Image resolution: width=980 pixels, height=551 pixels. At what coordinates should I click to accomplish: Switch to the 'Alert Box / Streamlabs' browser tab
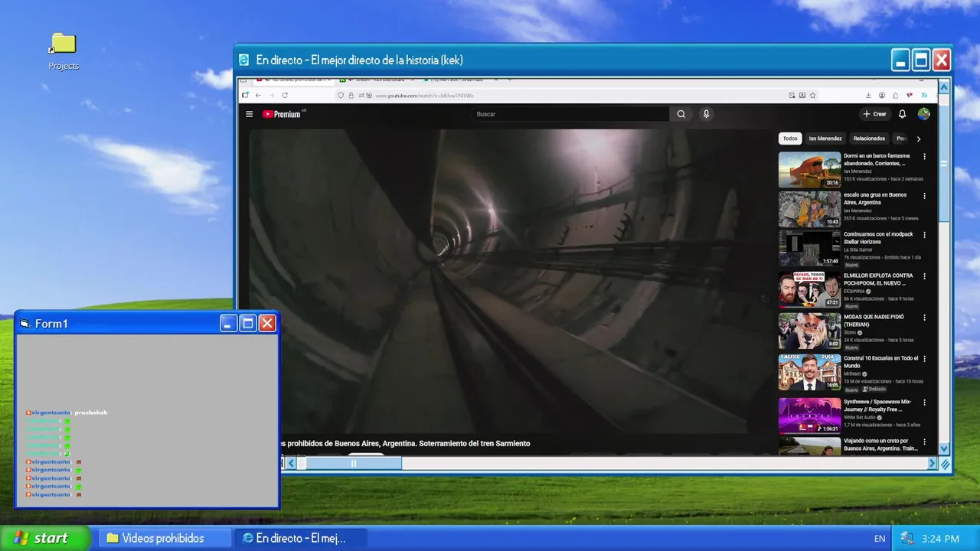tap(461, 80)
